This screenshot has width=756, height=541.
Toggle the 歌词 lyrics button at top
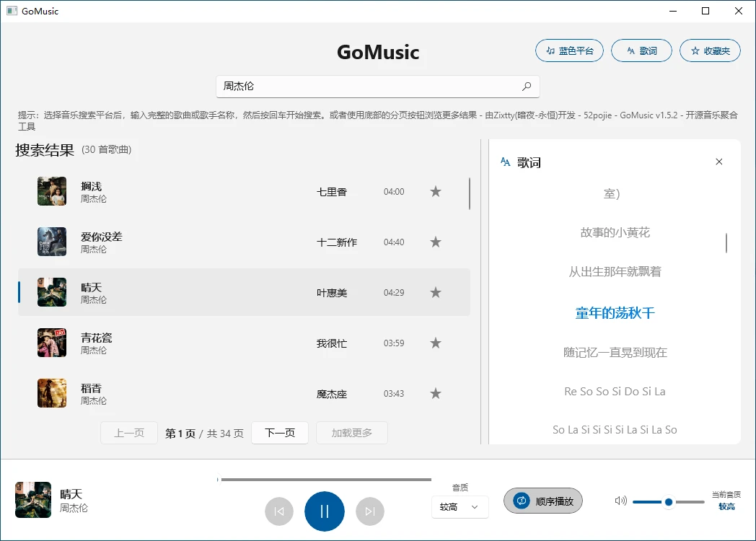coord(641,51)
